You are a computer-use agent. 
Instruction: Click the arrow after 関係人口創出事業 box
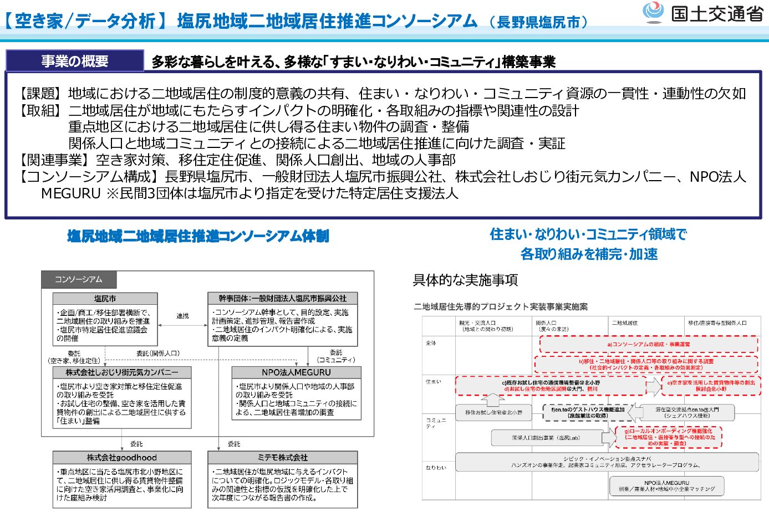(609, 438)
